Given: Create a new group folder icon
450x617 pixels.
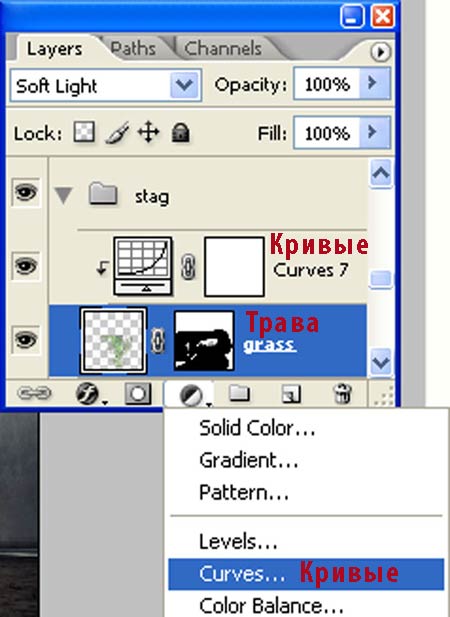Looking at the screenshot, I should 240,393.
